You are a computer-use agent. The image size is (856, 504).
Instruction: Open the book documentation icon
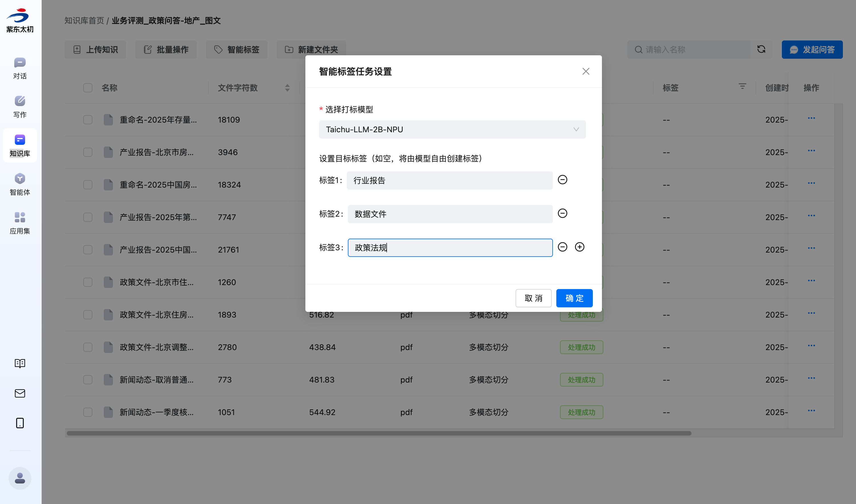click(x=20, y=363)
